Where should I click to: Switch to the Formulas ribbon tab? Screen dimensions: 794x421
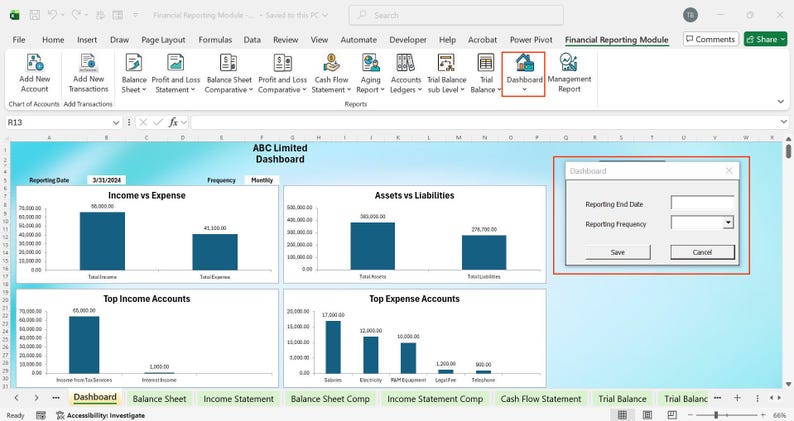point(215,40)
